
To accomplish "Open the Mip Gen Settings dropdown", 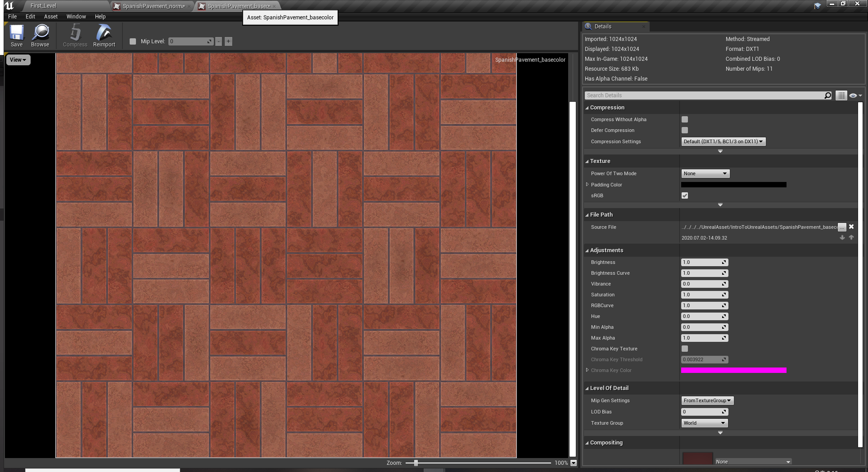I will pyautogui.click(x=707, y=400).
